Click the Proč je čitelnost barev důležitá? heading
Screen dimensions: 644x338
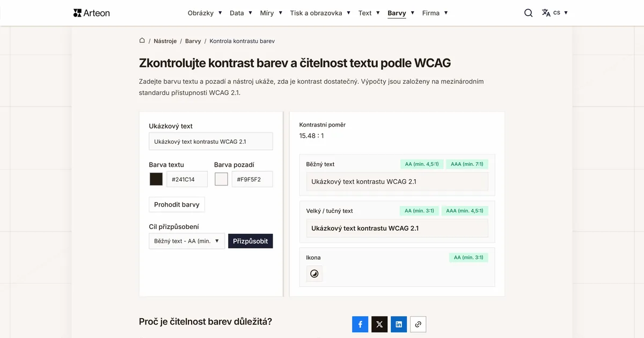(206, 322)
